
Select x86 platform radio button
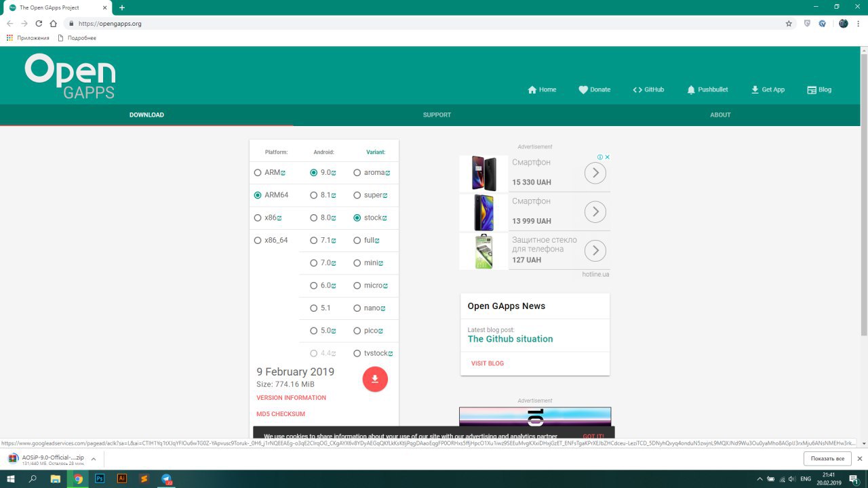(258, 218)
